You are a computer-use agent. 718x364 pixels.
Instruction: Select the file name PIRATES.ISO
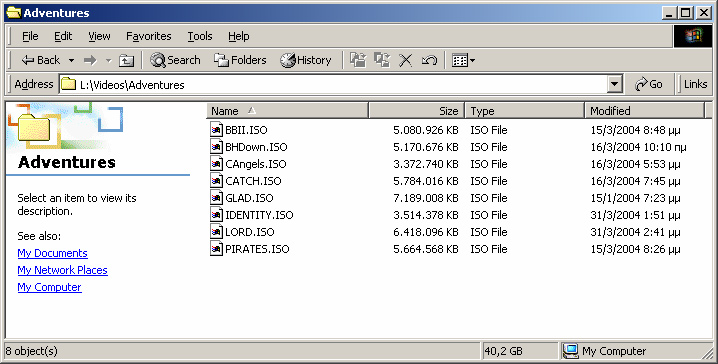pos(257,249)
